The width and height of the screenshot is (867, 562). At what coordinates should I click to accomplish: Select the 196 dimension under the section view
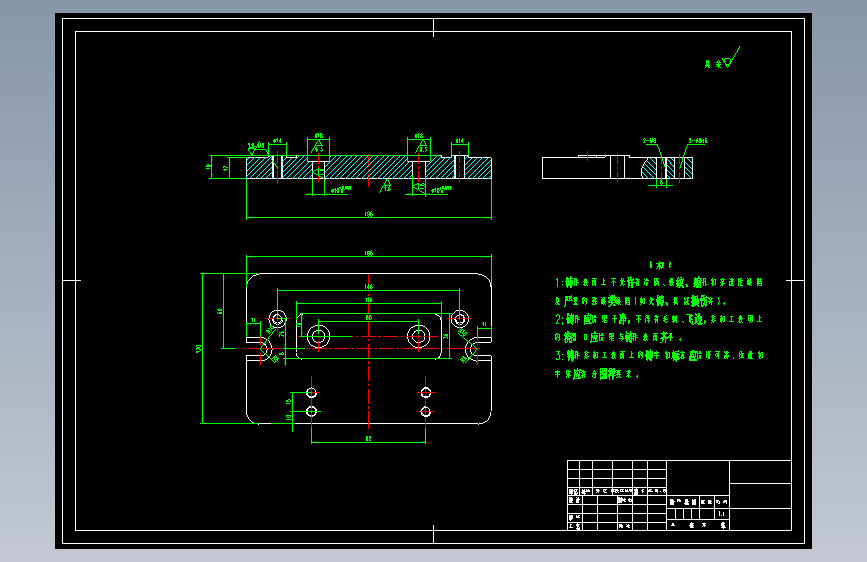pyautogui.click(x=369, y=214)
